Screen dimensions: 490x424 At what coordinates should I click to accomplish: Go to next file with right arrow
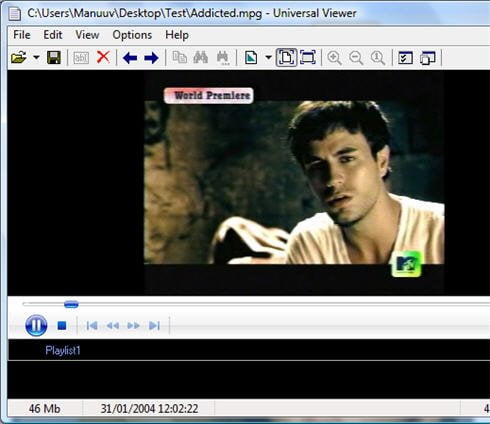tap(151, 58)
